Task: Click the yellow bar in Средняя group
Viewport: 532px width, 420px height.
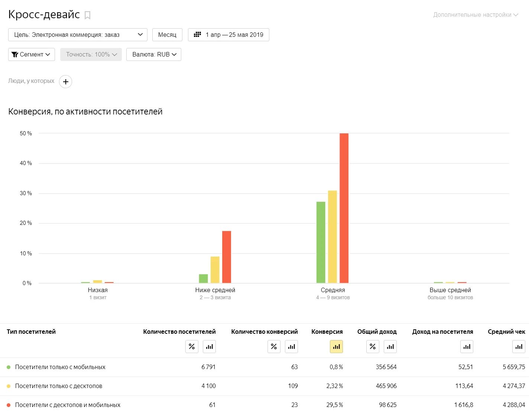Action: [332, 237]
